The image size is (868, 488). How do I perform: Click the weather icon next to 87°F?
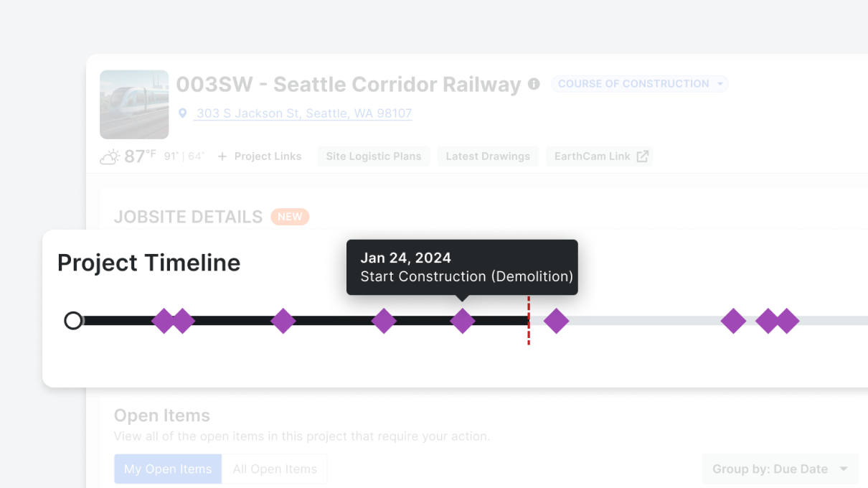108,156
